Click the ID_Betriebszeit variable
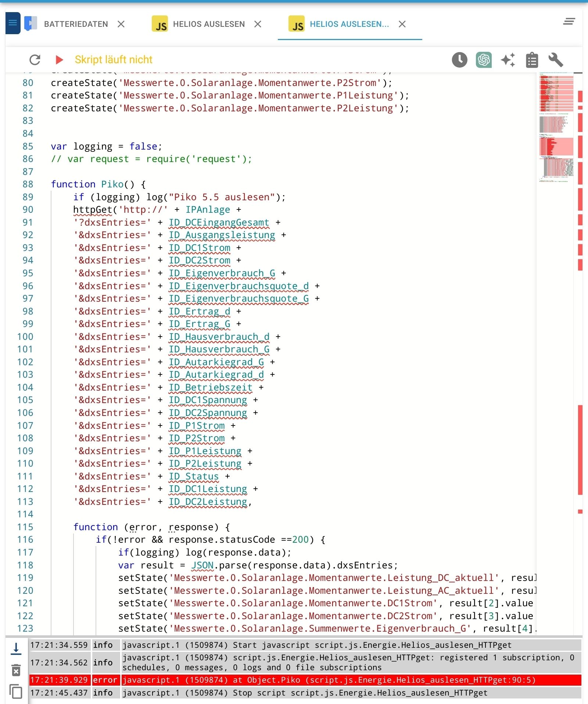The height and width of the screenshot is (704, 588). coord(211,388)
